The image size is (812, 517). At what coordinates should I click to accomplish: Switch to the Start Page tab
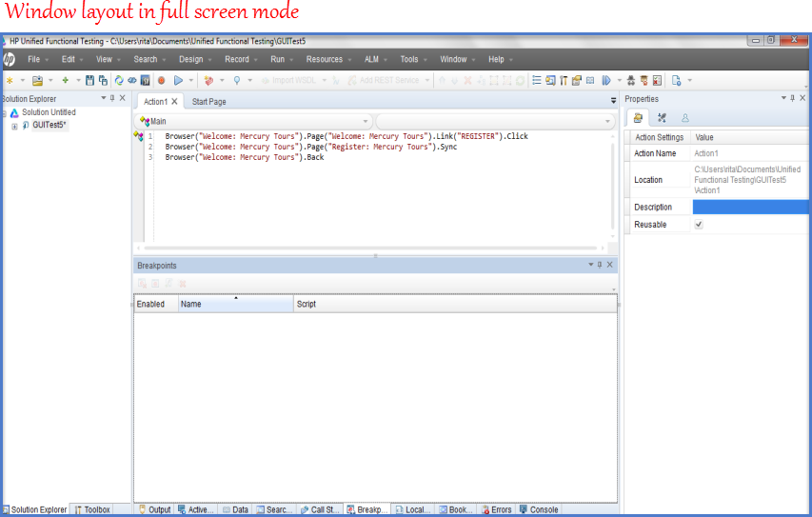pyautogui.click(x=208, y=102)
